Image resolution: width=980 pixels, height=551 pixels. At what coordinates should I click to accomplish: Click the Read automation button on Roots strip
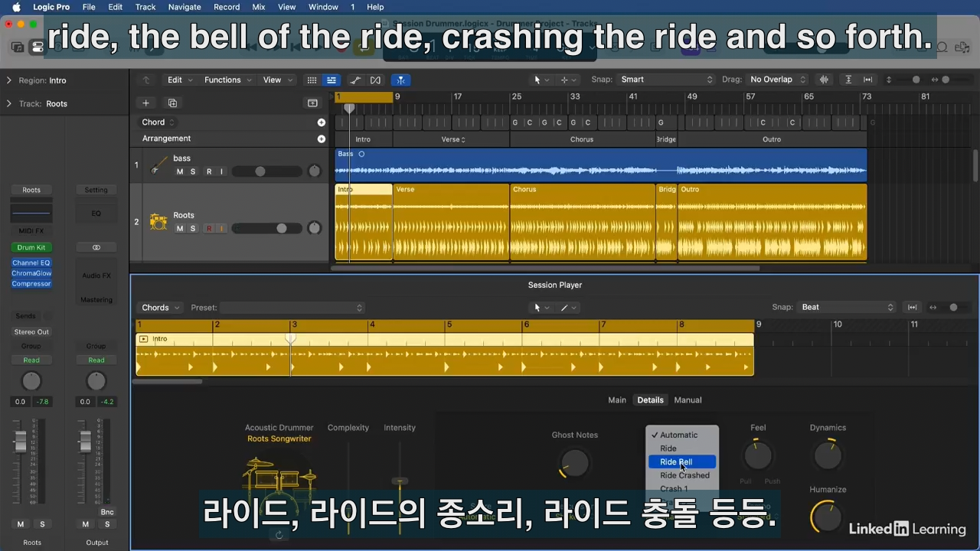pos(31,360)
